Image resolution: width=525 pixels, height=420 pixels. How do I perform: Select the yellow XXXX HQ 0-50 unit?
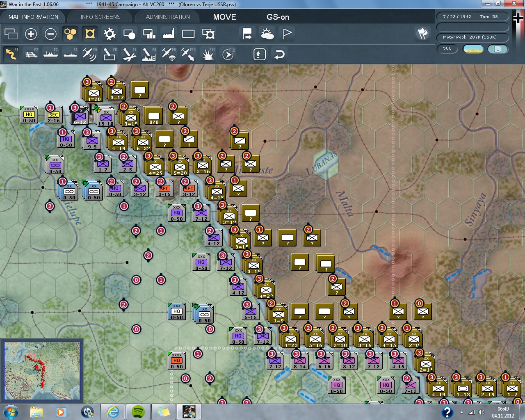[29, 115]
